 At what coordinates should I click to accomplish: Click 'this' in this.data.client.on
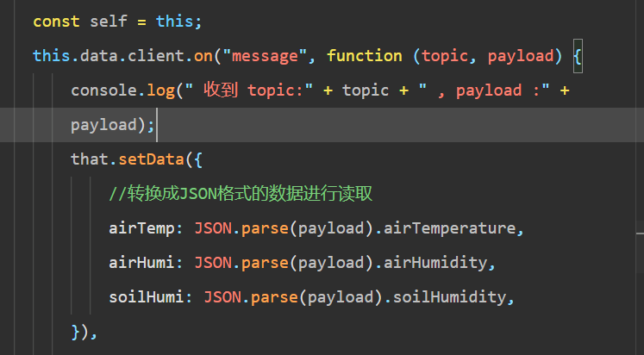click(x=52, y=56)
